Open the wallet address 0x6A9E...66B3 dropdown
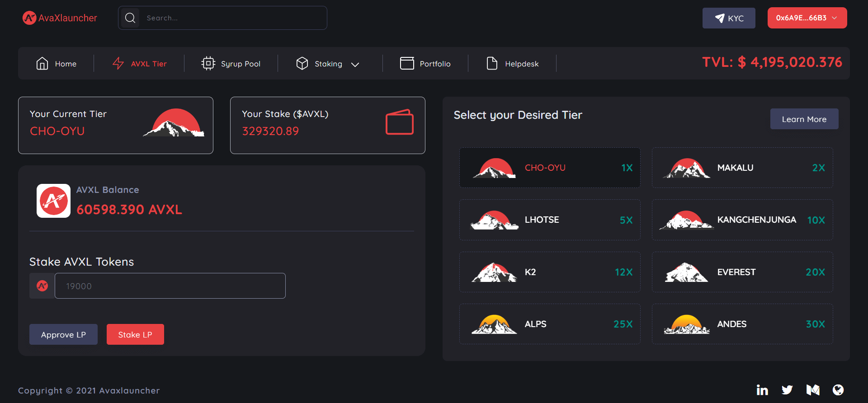This screenshot has height=403, width=868. 807,18
